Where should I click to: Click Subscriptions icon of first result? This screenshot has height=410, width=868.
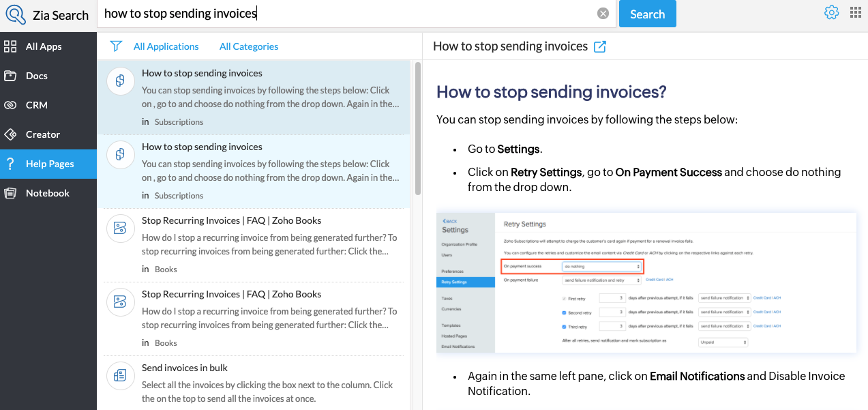click(x=120, y=81)
